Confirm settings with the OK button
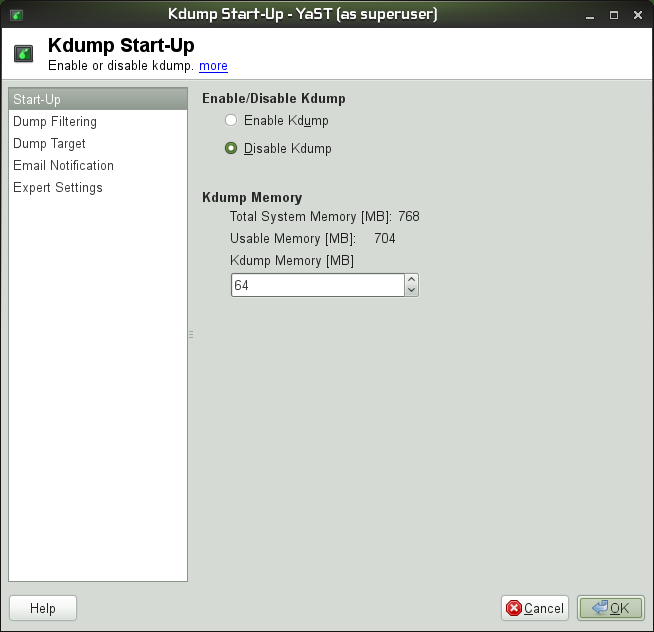 611,608
